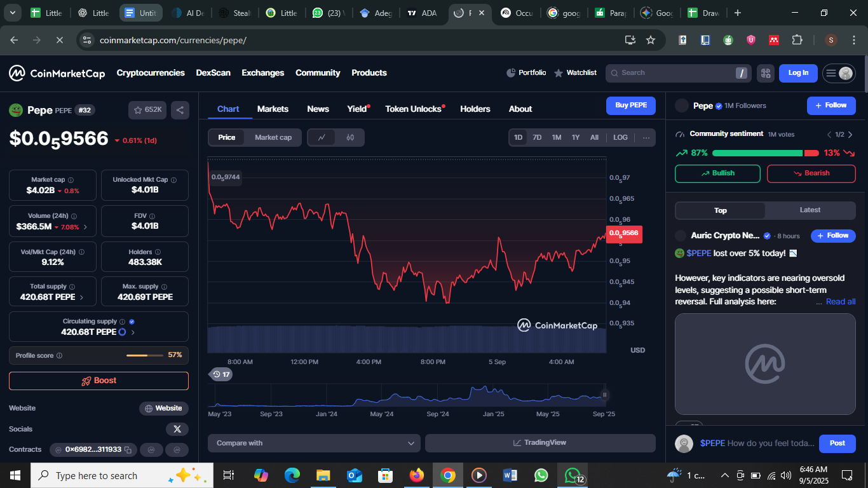Click the Profile score progress bar
The height and width of the screenshot is (488, 868).
pyautogui.click(x=146, y=355)
